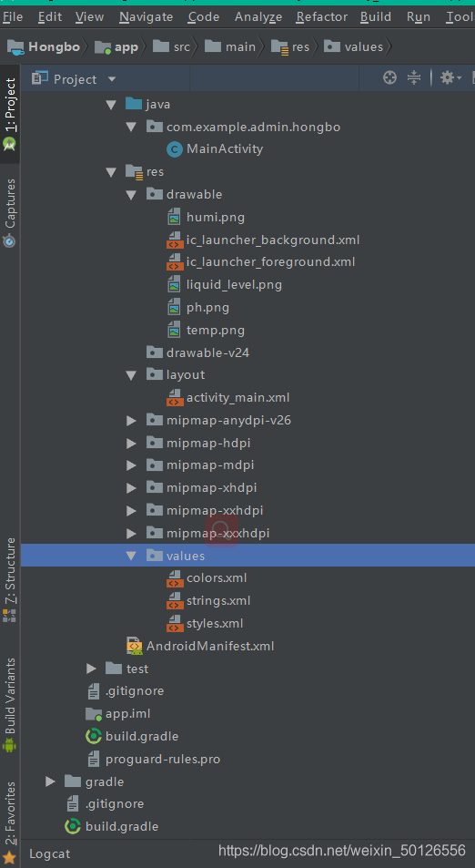The image size is (475, 868).
Task: Select the java source folder icon
Action: (x=133, y=104)
